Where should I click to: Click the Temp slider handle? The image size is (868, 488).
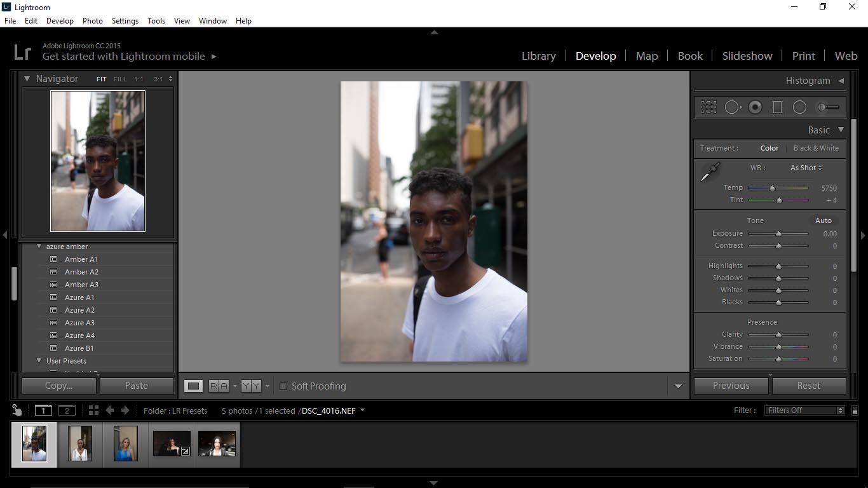tap(773, 188)
